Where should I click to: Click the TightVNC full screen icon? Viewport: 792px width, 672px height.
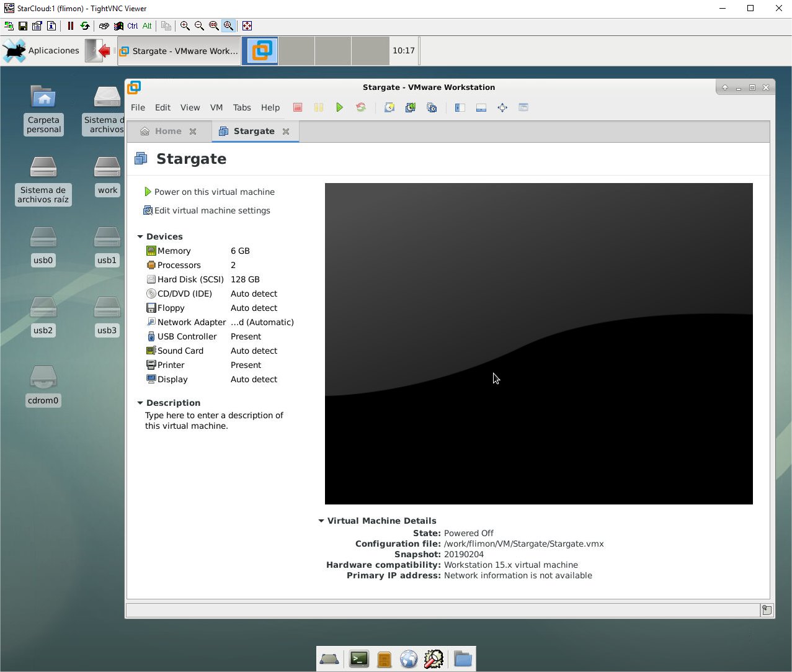(247, 25)
